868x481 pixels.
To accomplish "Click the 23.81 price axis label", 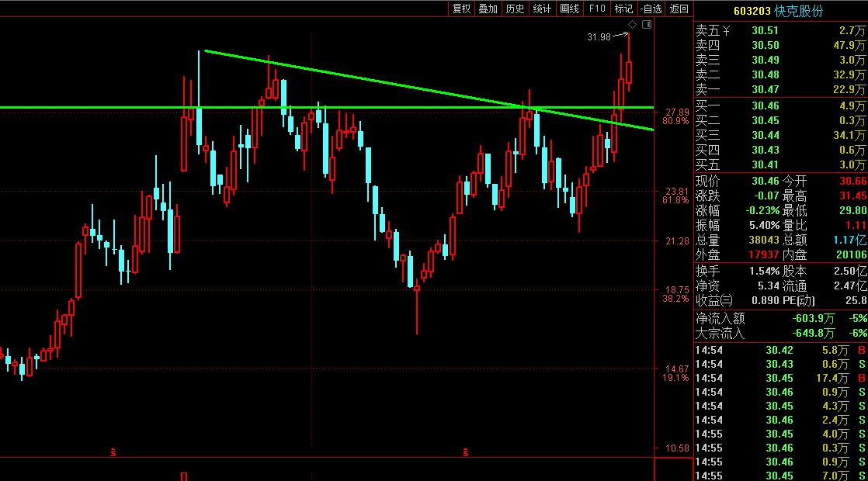I will pyautogui.click(x=677, y=192).
